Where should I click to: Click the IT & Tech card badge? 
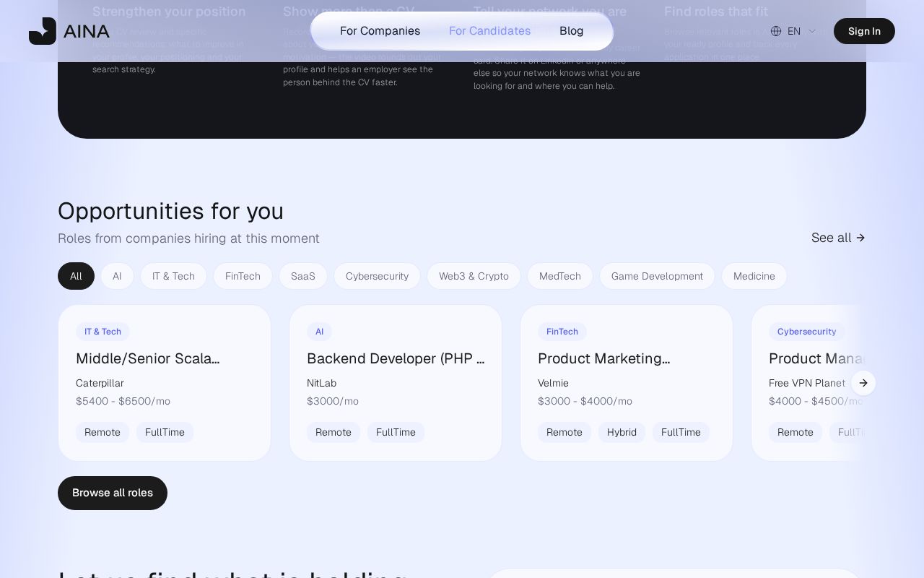point(103,332)
